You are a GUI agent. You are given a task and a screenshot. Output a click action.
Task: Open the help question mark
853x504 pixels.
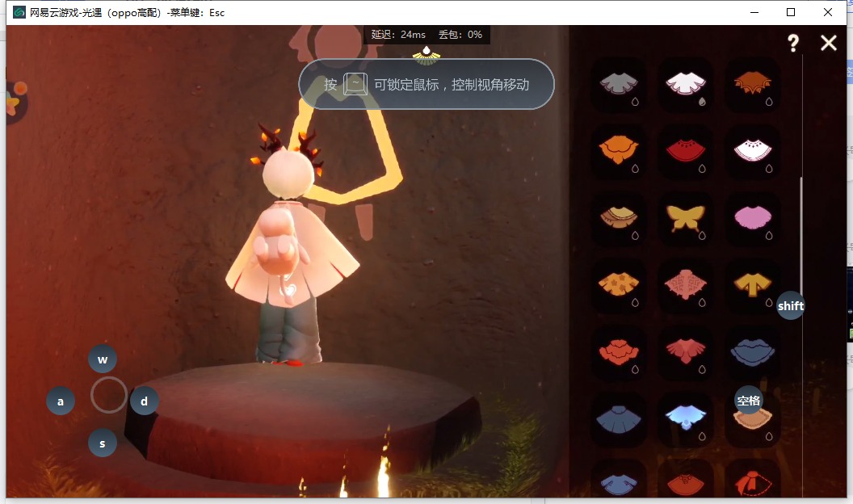(793, 43)
